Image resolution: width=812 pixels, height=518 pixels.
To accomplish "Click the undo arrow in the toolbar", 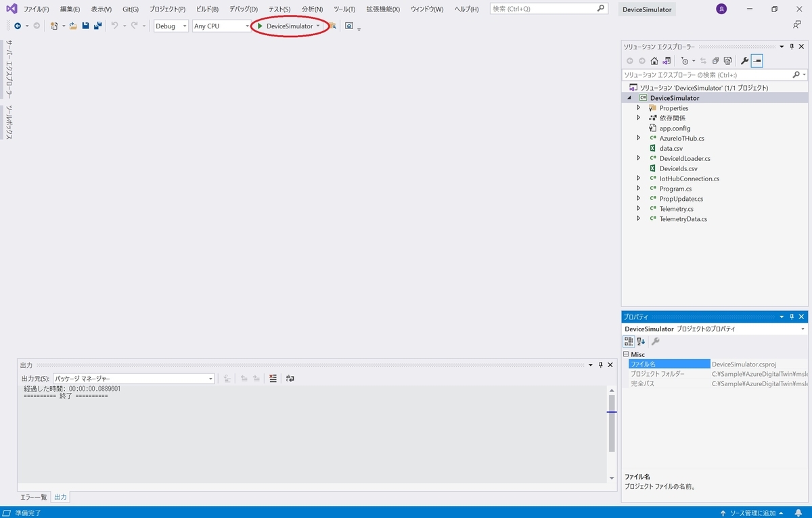I will click(x=114, y=26).
